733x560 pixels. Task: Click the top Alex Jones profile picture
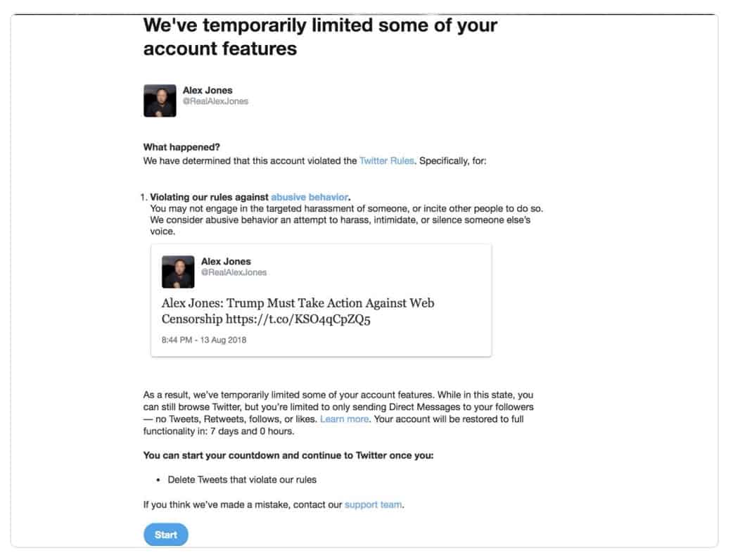(x=160, y=101)
